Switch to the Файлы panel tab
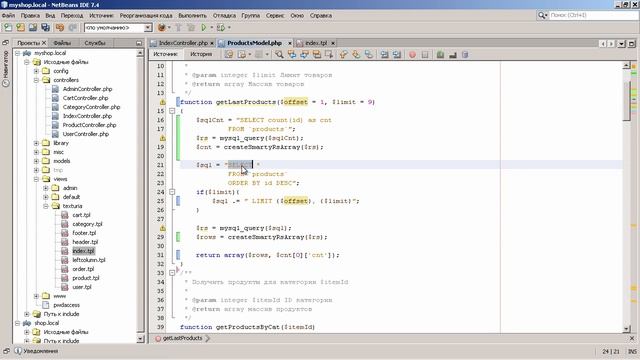640x360 pixels. tap(62, 43)
